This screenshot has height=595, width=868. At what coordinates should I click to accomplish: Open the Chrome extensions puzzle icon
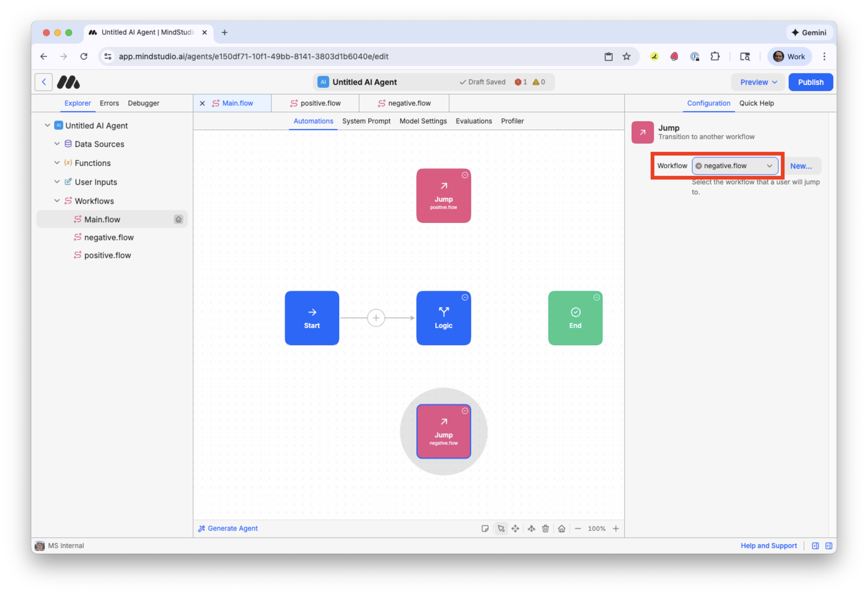(715, 56)
